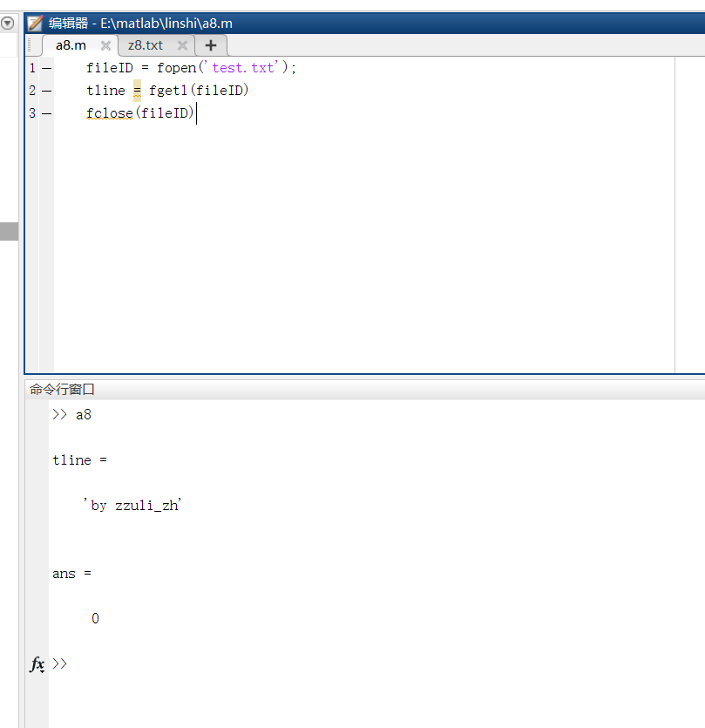Click line number 1 in the gutter
Image resolution: width=705 pixels, height=728 pixels.
(32, 68)
